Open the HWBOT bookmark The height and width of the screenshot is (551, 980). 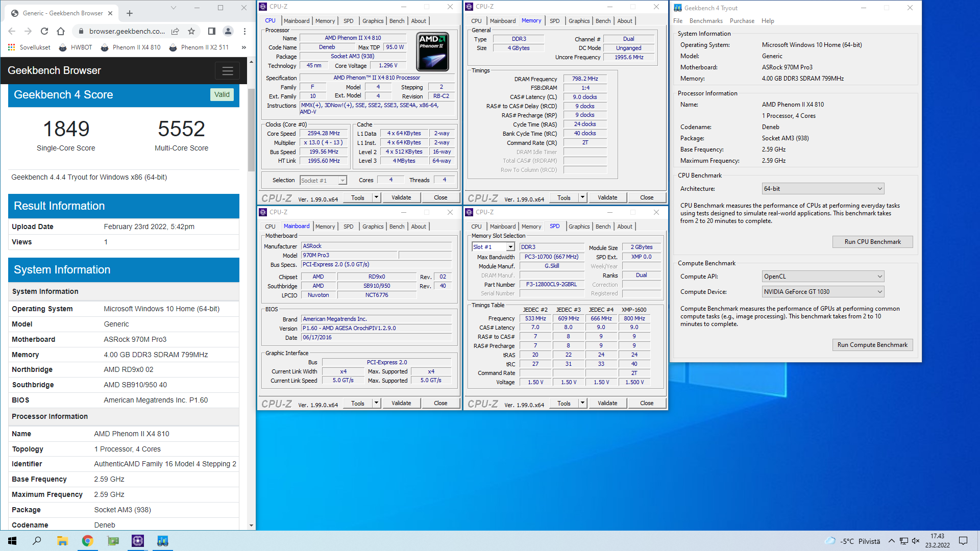tap(76, 47)
